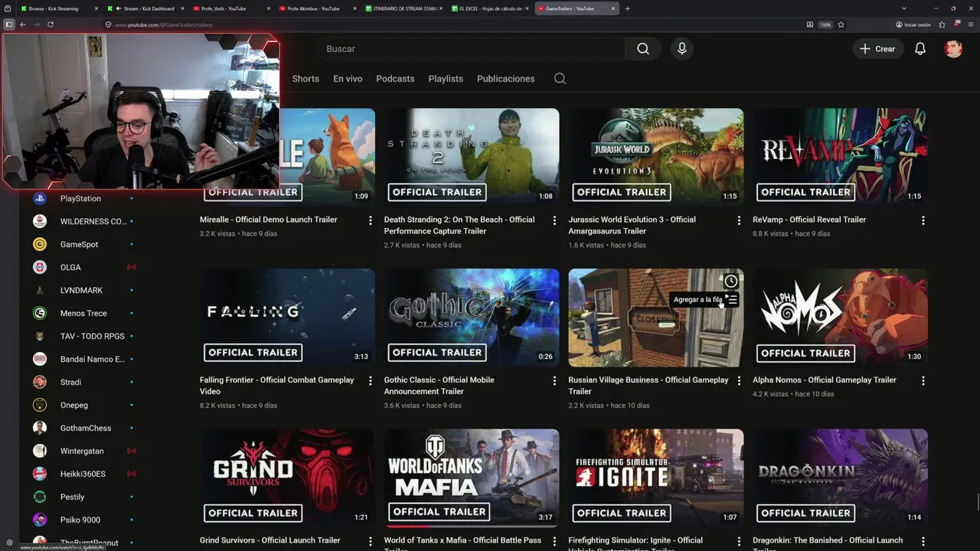
Task: Open more options for the ReVamp trailer
Action: [923, 220]
